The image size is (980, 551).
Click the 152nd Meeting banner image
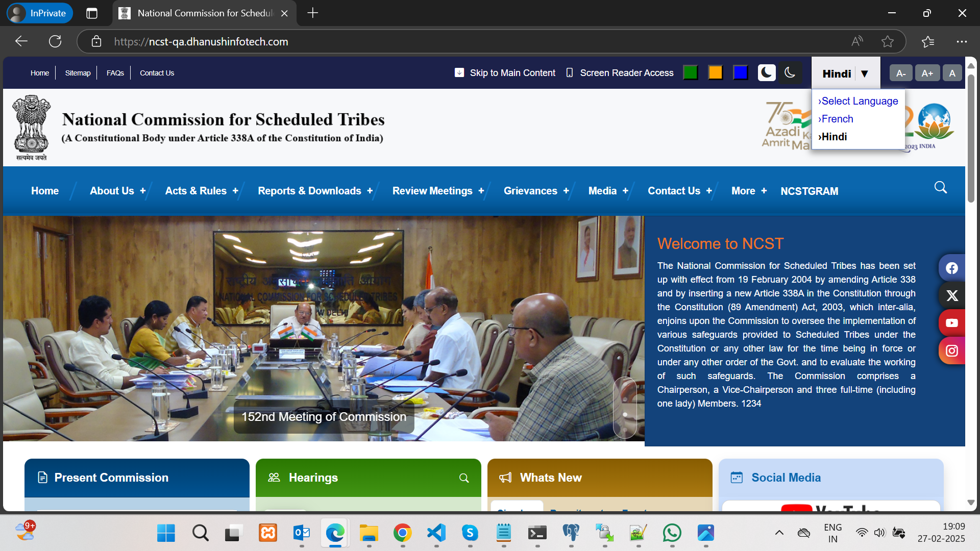(324, 329)
